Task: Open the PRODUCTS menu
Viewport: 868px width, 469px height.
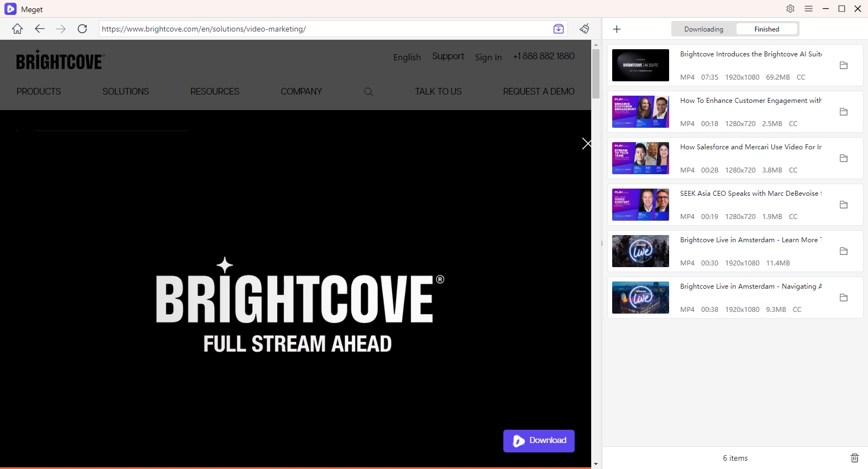Action: (39, 92)
